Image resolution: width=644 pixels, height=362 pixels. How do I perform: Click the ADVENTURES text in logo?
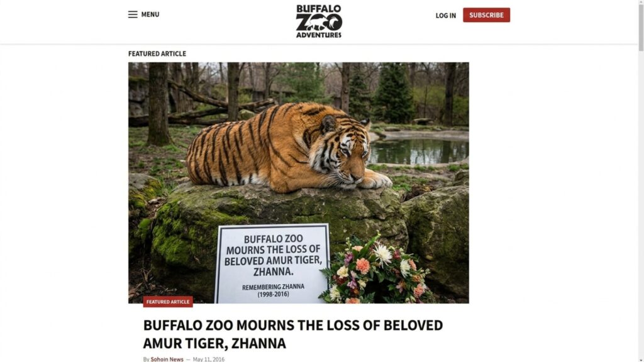[x=319, y=35]
